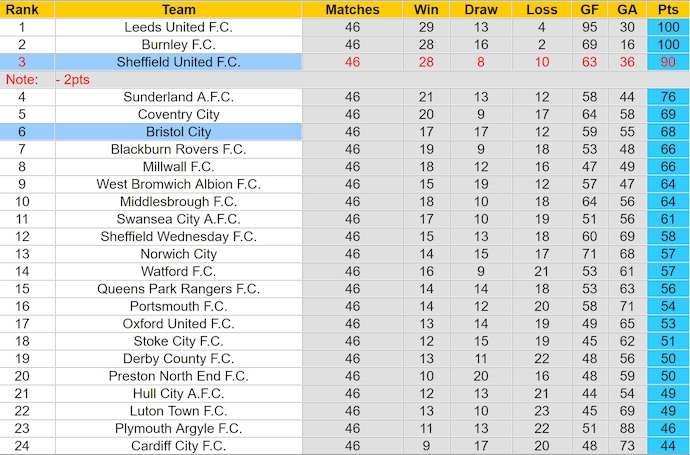
Task: Click West Bromwich Albion F.C. name
Action: 178,184
